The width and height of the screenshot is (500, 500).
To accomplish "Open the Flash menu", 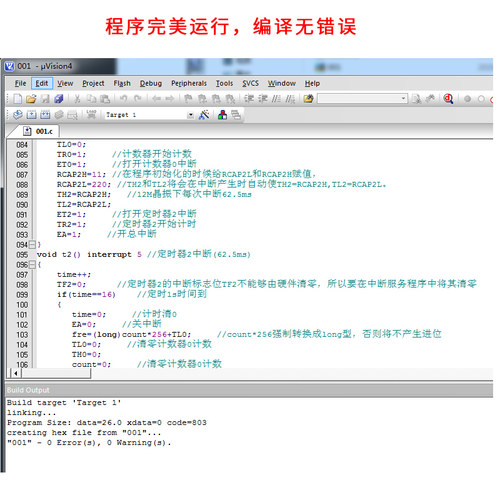I will [x=122, y=83].
